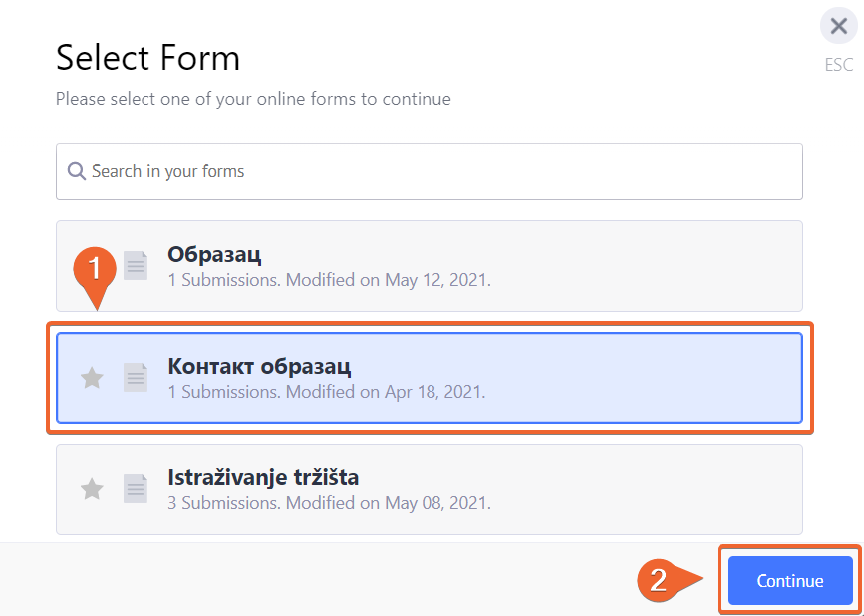Choose the Istraživanje tržišta form title
This screenshot has width=864, height=616.
pyautogui.click(x=263, y=478)
